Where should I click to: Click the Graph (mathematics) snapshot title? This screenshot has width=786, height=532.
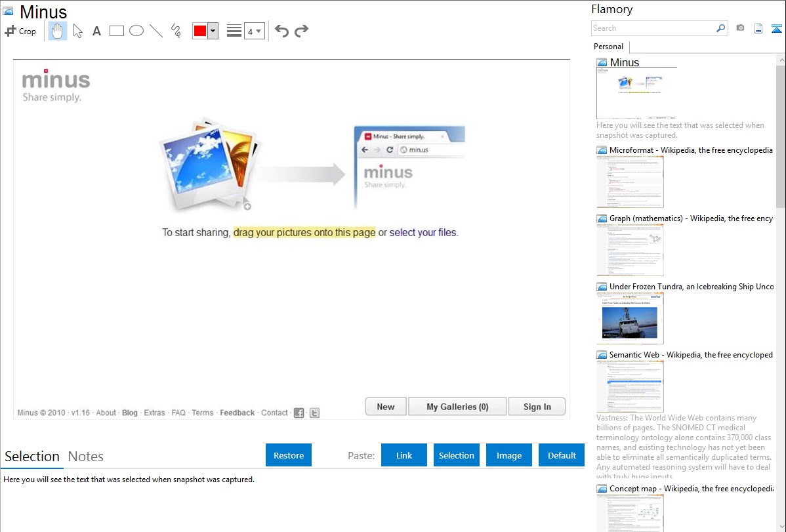coord(691,218)
